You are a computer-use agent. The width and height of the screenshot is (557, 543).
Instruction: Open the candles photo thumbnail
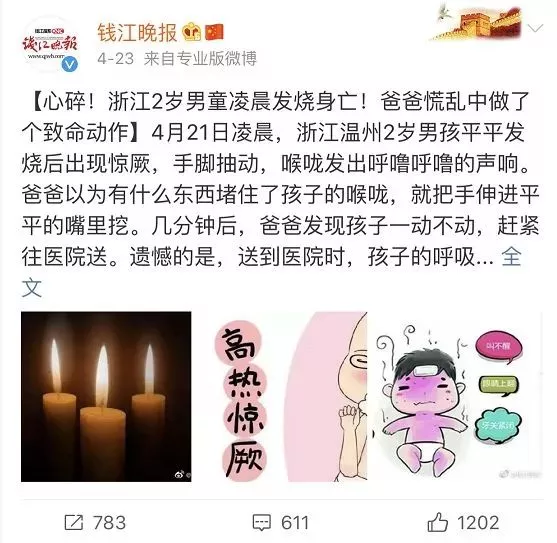coord(106,397)
